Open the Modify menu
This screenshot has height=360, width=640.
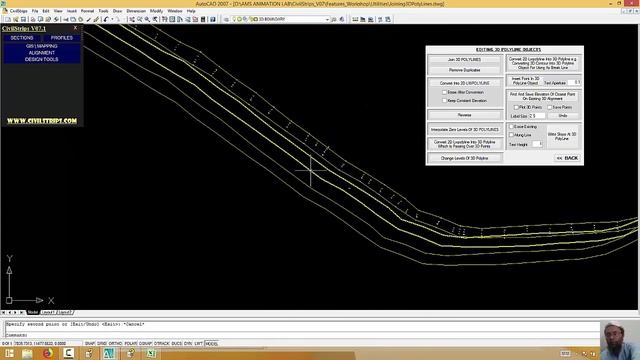(156, 11)
